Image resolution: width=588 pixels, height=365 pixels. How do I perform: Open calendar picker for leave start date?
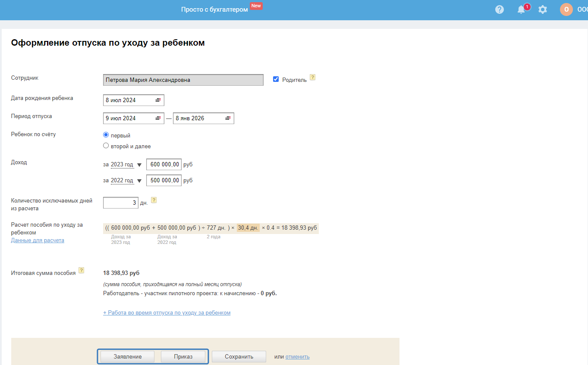pyautogui.click(x=158, y=118)
